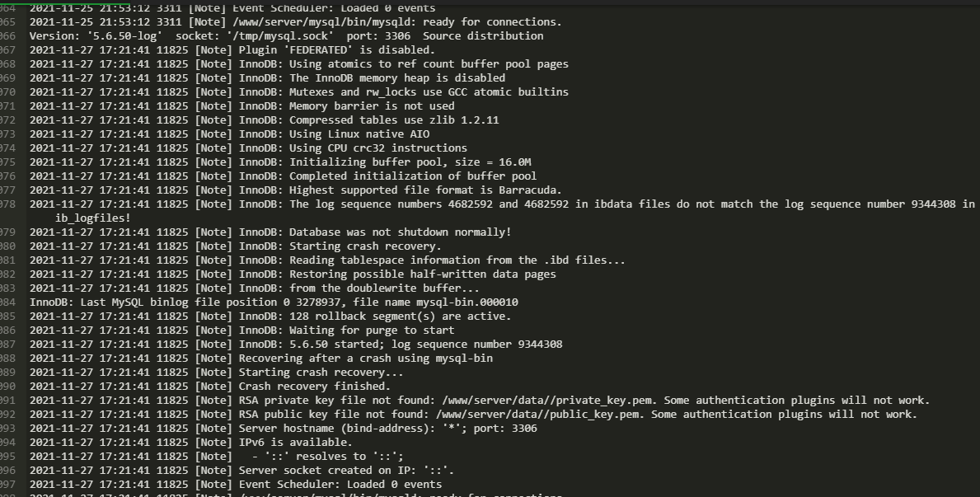Click "Server socket created on IP" line
Viewport: 980px width, 497px height.
(x=241, y=470)
